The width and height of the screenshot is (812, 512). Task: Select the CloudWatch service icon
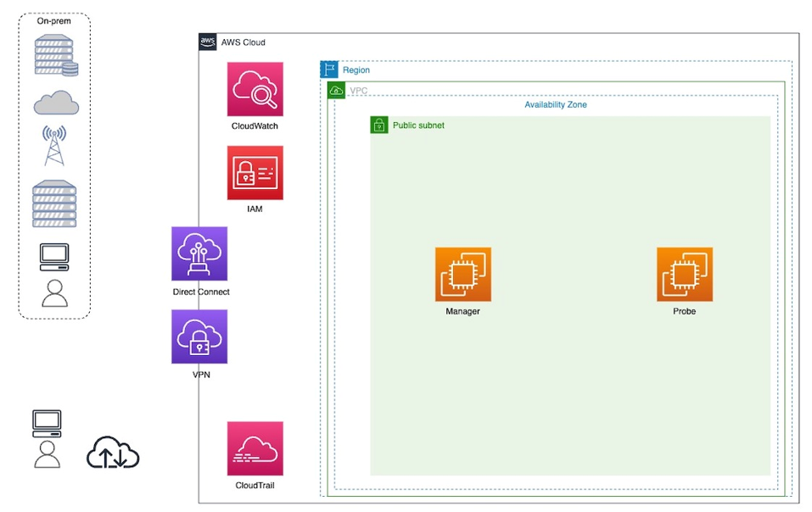(255, 89)
